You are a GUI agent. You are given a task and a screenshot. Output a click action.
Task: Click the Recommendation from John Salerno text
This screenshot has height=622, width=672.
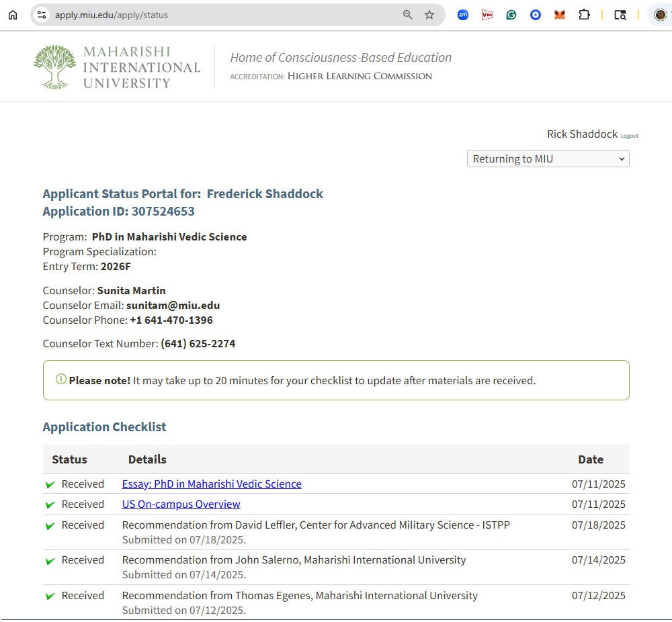click(294, 560)
